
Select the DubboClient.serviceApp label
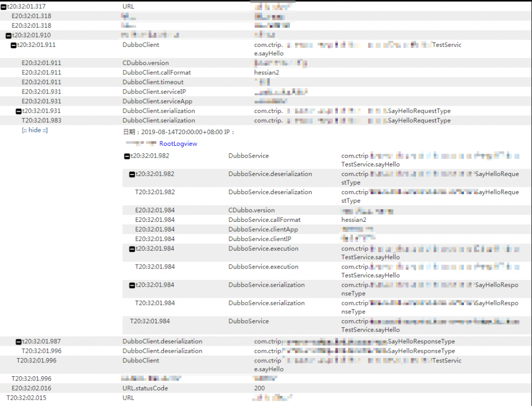click(x=157, y=101)
